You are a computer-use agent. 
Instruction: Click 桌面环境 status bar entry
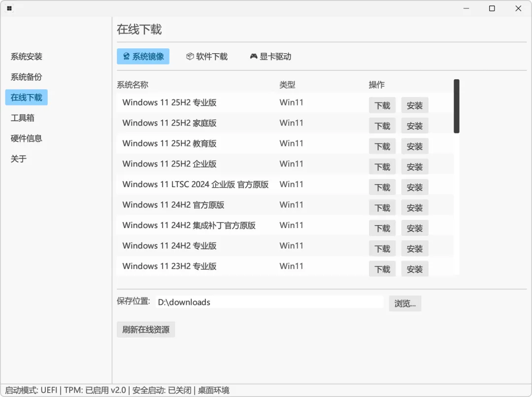tap(214, 390)
